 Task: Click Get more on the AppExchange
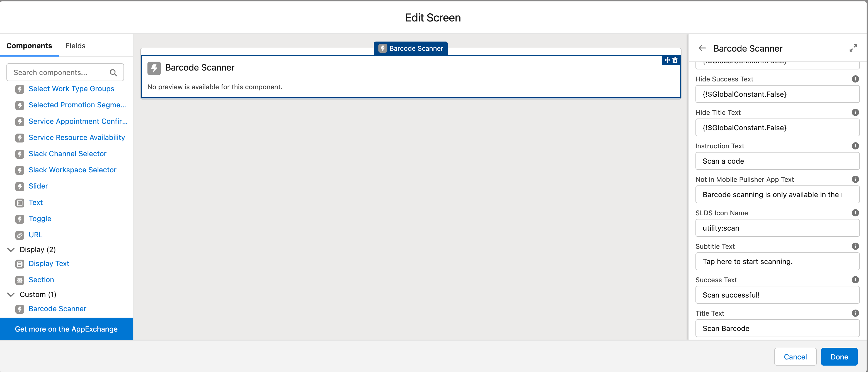(66, 329)
